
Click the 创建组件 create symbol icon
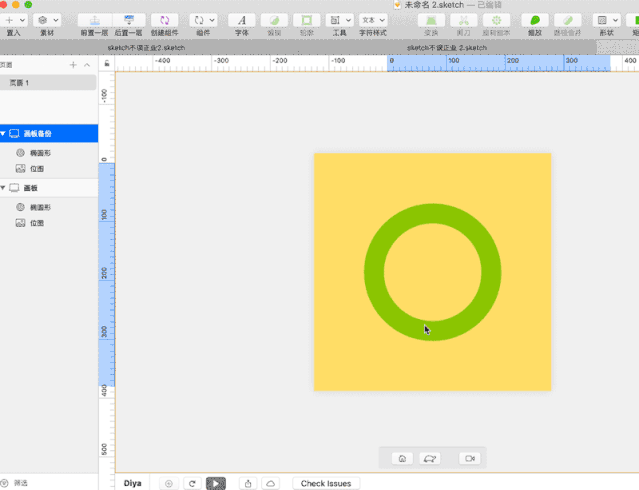coord(165,20)
